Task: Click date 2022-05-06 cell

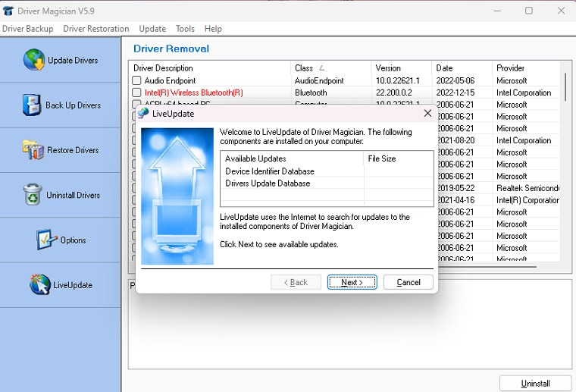Action: pos(455,80)
